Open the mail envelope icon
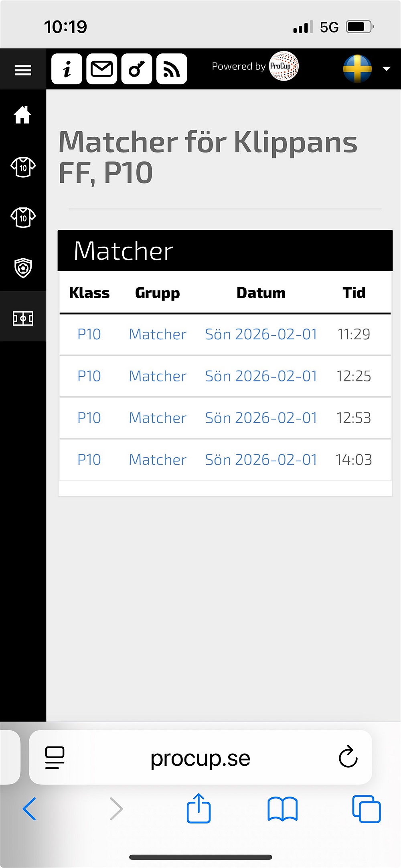Image resolution: width=401 pixels, height=868 pixels. tap(102, 69)
